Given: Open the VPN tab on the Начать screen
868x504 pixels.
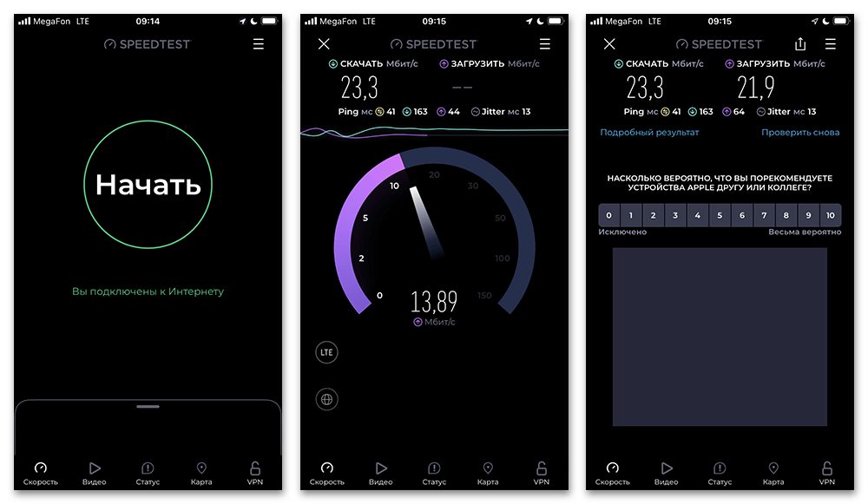Looking at the screenshot, I should point(255,474).
